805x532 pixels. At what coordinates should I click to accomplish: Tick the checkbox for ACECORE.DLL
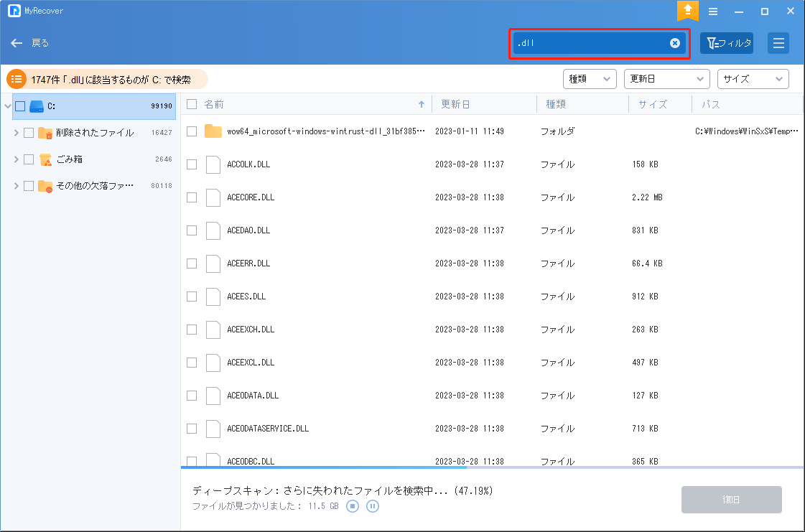pyautogui.click(x=192, y=197)
